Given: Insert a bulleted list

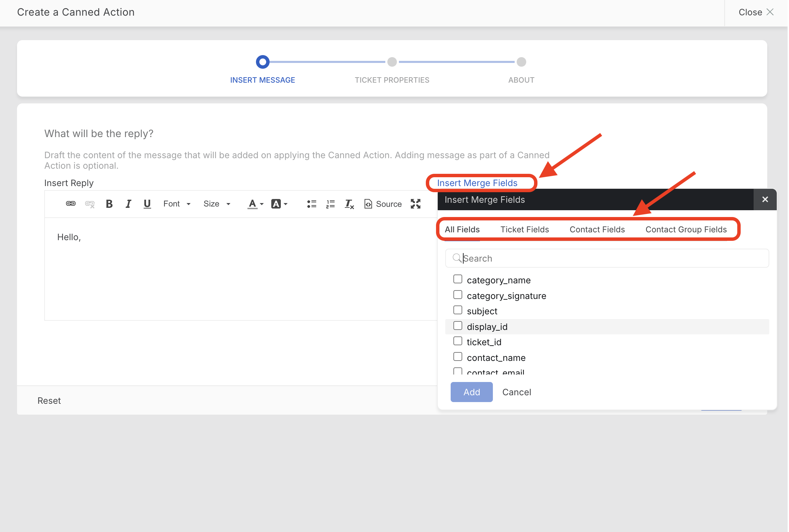Looking at the screenshot, I should pyautogui.click(x=311, y=204).
